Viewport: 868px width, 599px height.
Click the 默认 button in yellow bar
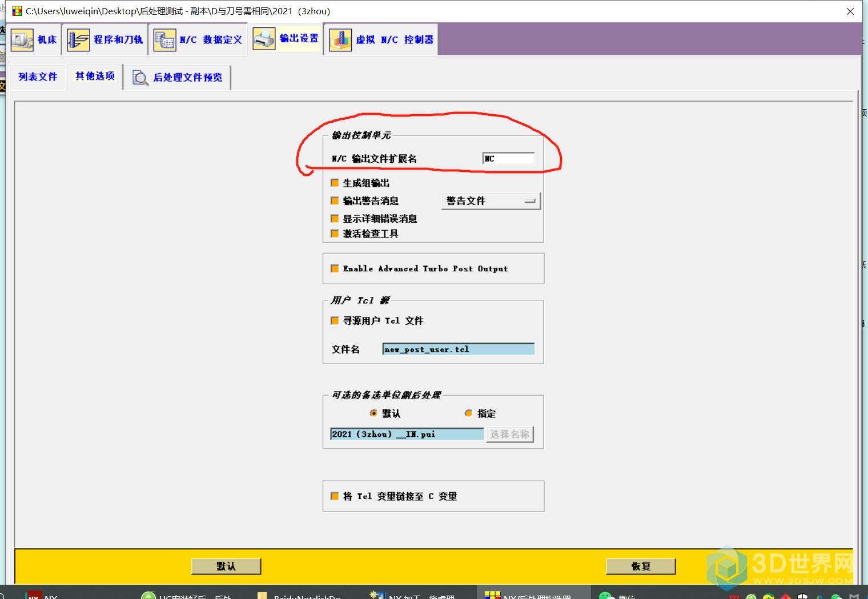[226, 566]
